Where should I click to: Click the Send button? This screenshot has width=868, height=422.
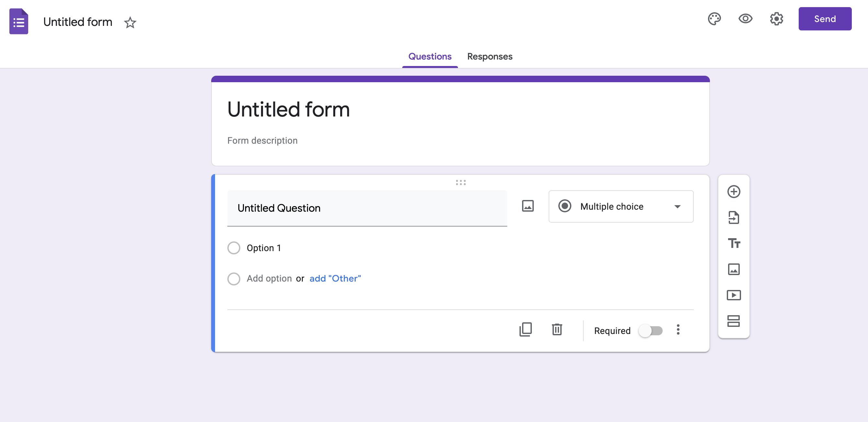825,19
